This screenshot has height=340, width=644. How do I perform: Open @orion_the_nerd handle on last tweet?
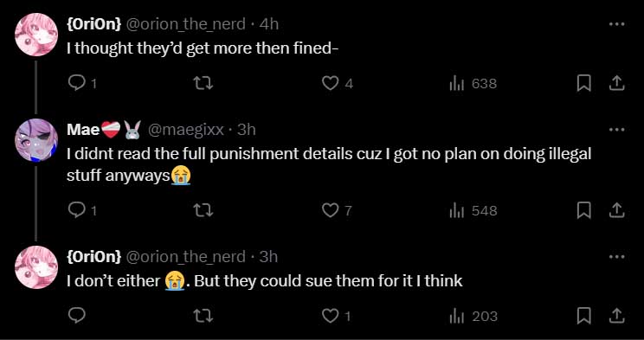pos(185,257)
